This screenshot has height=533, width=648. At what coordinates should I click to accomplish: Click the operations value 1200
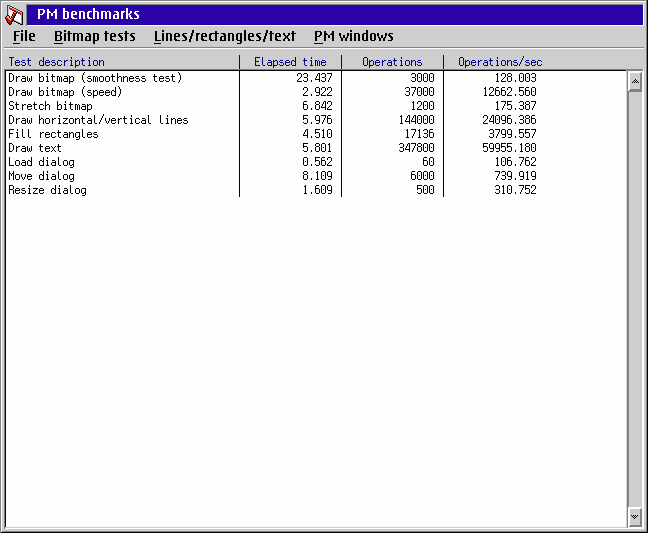point(422,106)
